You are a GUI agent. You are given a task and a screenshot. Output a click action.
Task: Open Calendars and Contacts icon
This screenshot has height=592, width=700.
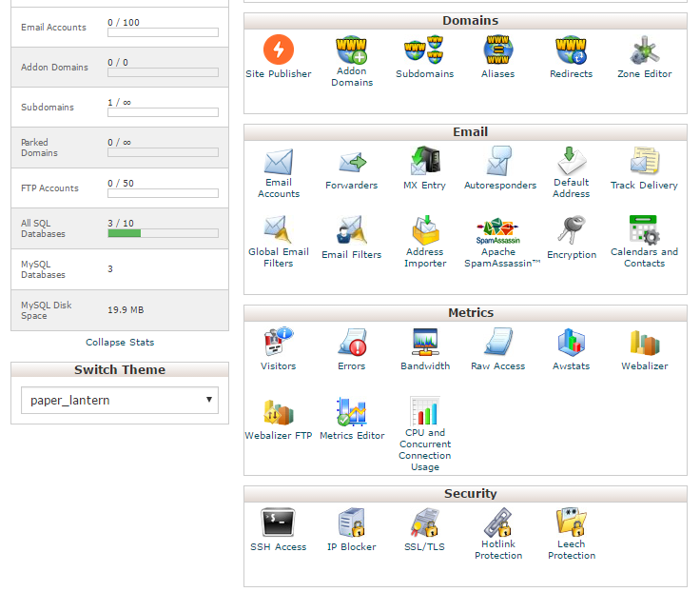(x=644, y=231)
